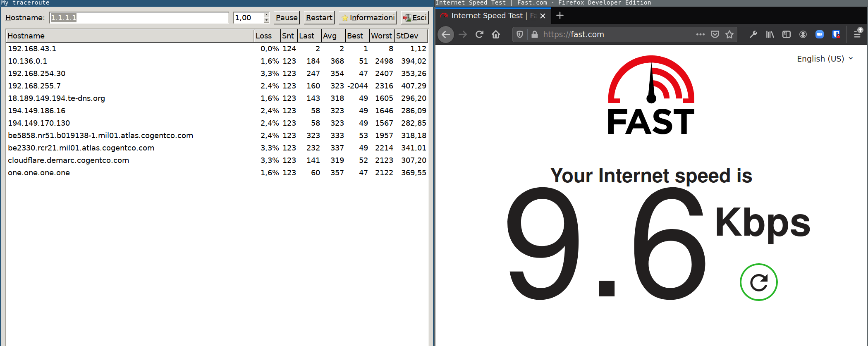The image size is (868, 346).
Task: Rerun the speed test with green refresh
Action: (758, 282)
